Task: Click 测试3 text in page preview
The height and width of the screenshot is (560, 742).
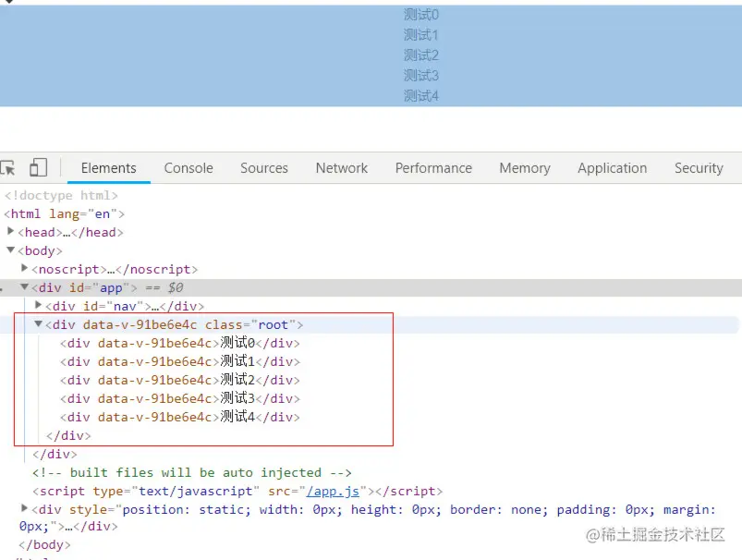Action: click(421, 76)
